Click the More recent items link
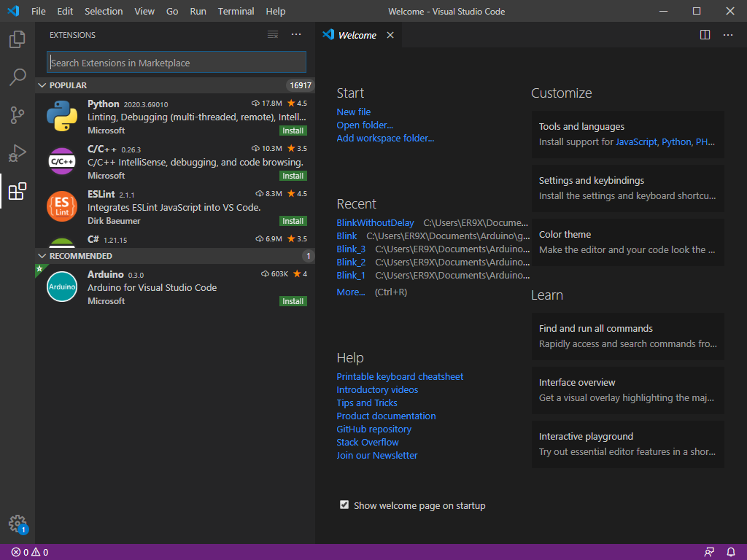 click(351, 292)
